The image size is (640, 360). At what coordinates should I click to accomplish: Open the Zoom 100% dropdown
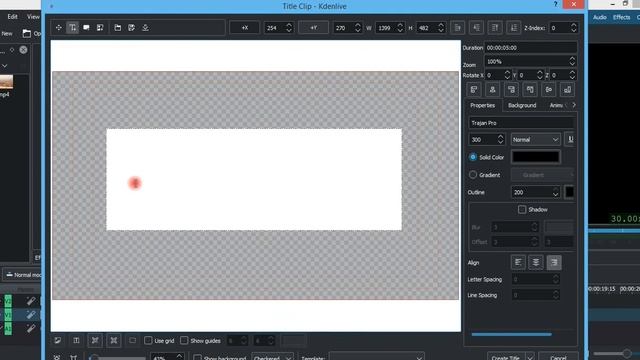click(x=531, y=62)
